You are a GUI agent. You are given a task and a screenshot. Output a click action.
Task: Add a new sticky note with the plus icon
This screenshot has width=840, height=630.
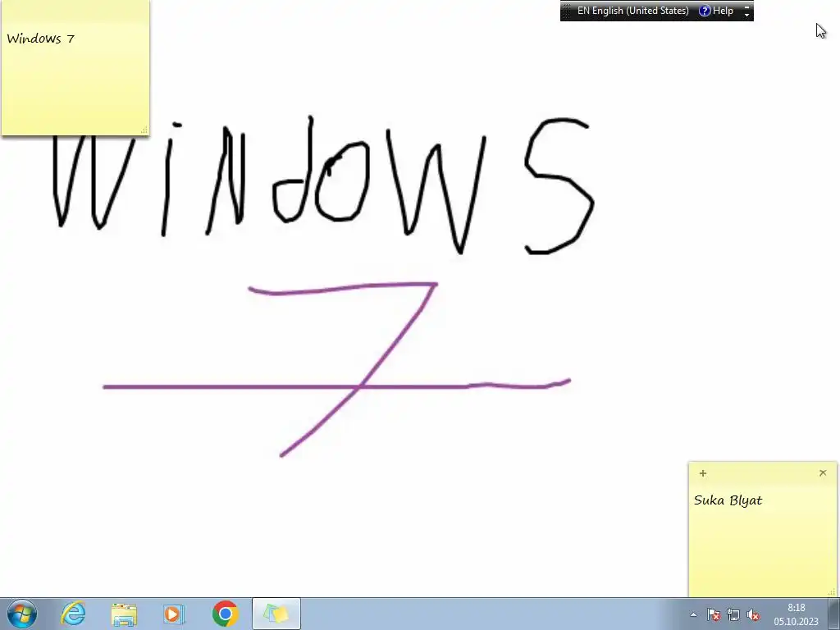click(x=703, y=473)
